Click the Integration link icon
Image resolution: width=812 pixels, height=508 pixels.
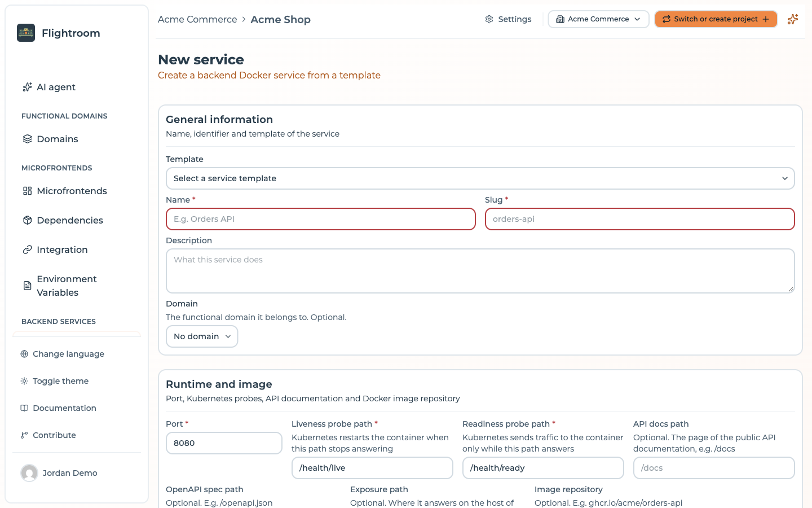click(x=27, y=249)
